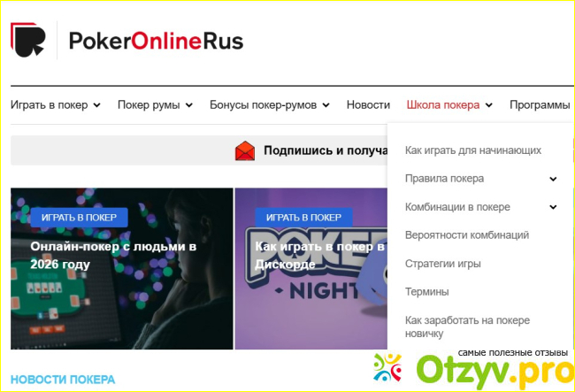Click the PokerOnlineRus spade logo icon
This screenshot has width=575, height=392.
click(28, 40)
